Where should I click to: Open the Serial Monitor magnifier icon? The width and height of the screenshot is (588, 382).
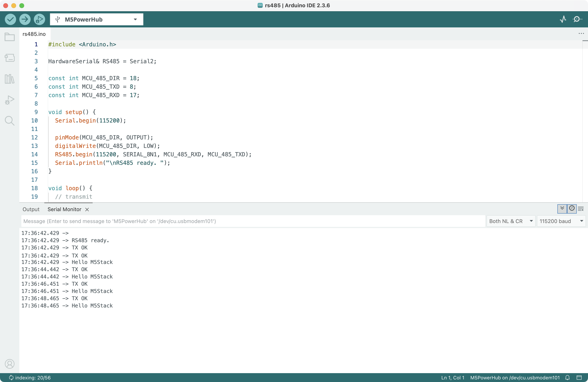[x=577, y=19]
